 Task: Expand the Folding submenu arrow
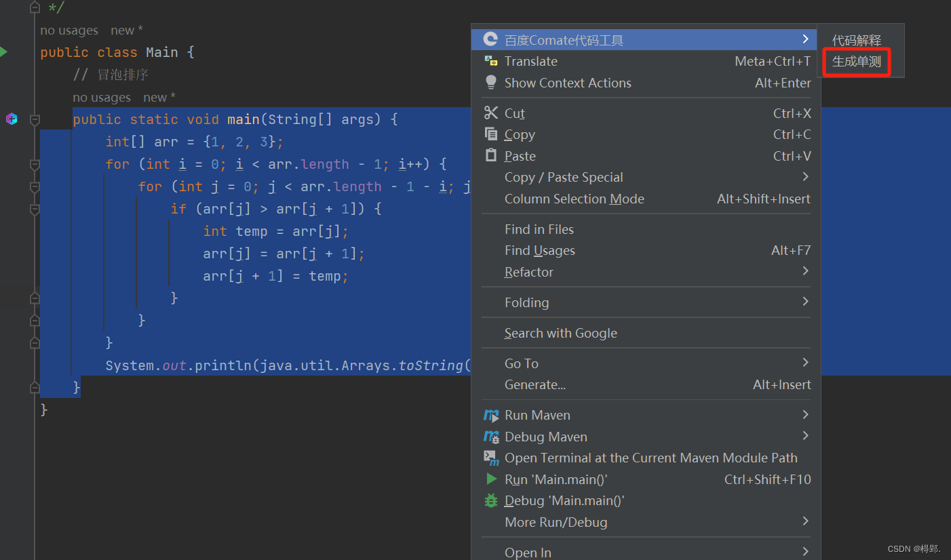pos(805,302)
